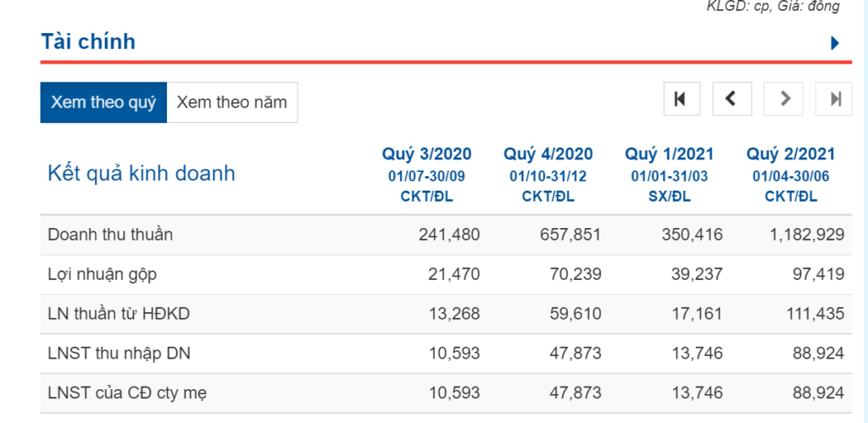
Task: Jump to the first period page icon
Action: click(681, 99)
